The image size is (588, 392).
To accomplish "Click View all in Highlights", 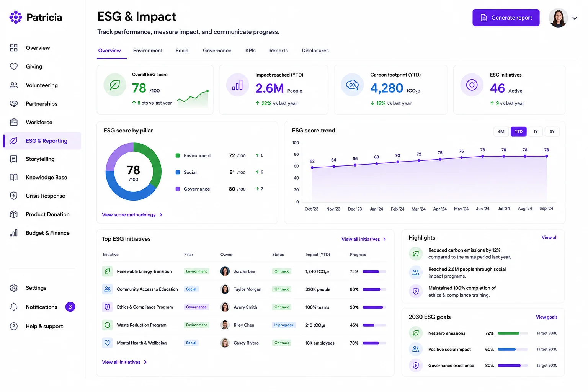I will (549, 238).
